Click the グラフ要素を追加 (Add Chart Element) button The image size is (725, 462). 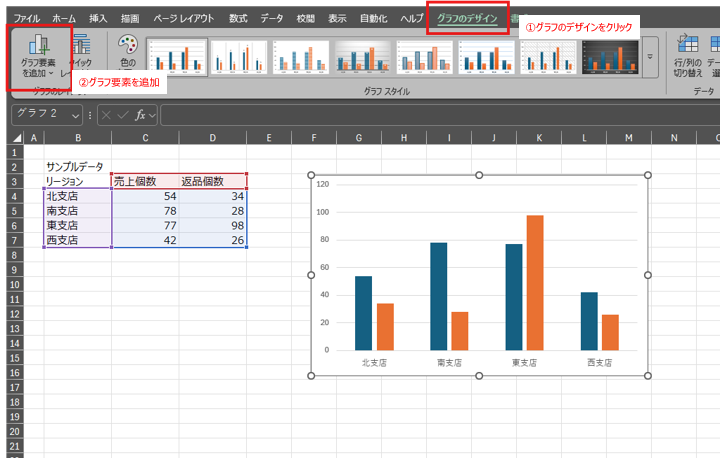38,58
